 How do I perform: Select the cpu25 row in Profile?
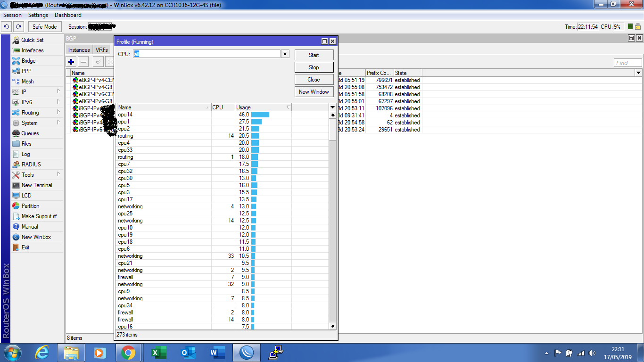coord(223,214)
